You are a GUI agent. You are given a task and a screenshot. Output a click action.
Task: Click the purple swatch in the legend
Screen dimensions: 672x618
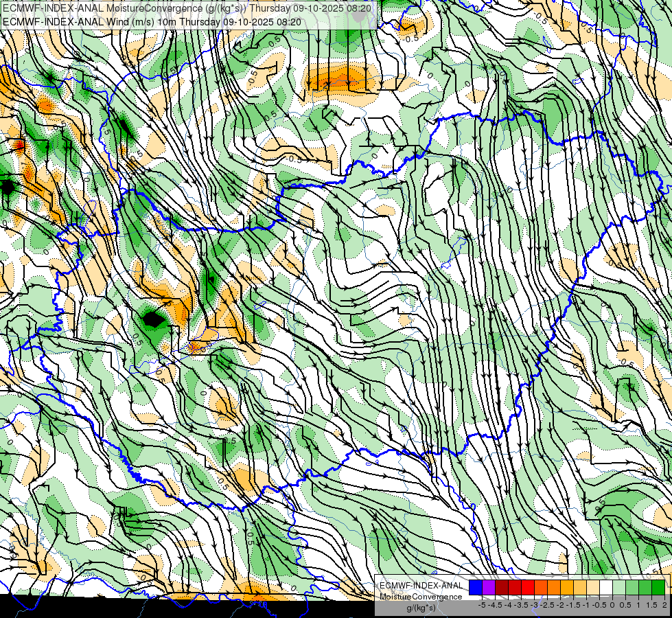coord(489,588)
